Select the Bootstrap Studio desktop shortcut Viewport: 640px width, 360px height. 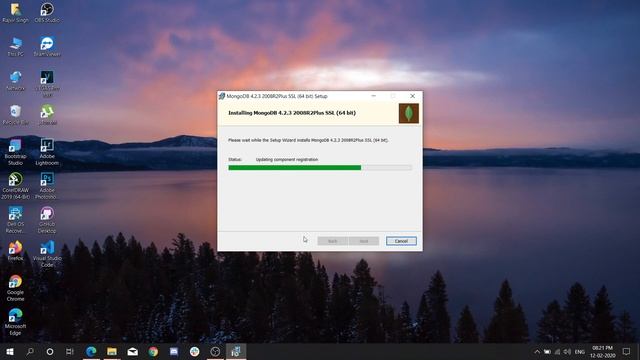16,152
